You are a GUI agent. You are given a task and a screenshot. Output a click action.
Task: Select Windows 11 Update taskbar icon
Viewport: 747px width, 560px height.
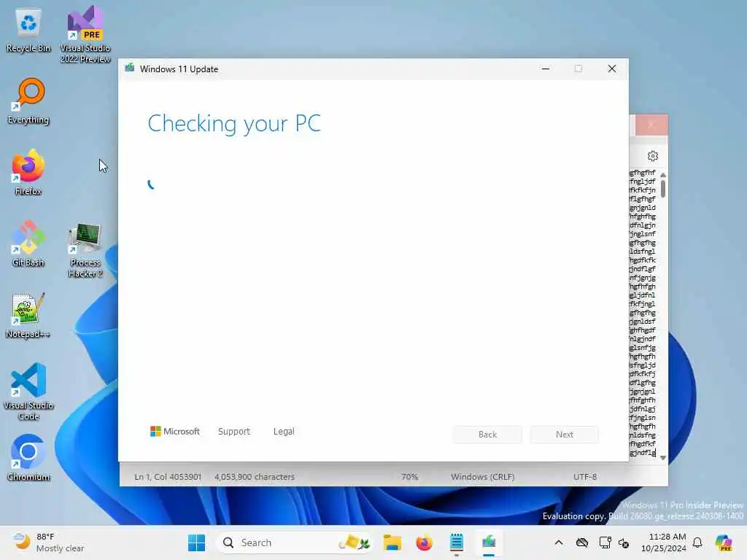[x=489, y=542]
